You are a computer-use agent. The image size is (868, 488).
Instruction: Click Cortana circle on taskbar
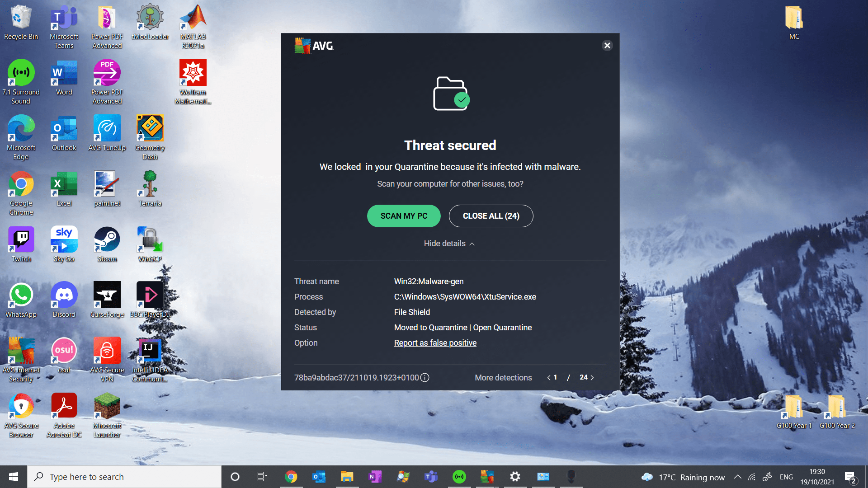(x=235, y=477)
